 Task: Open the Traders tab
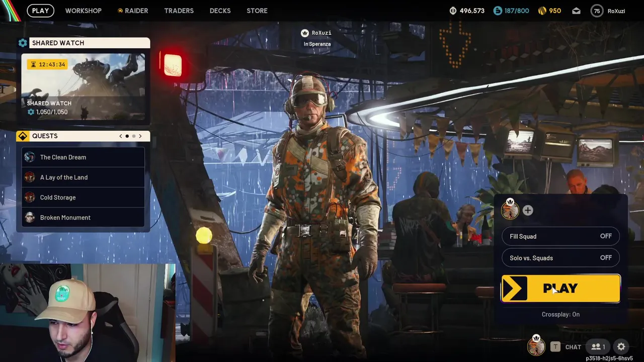[x=179, y=11]
